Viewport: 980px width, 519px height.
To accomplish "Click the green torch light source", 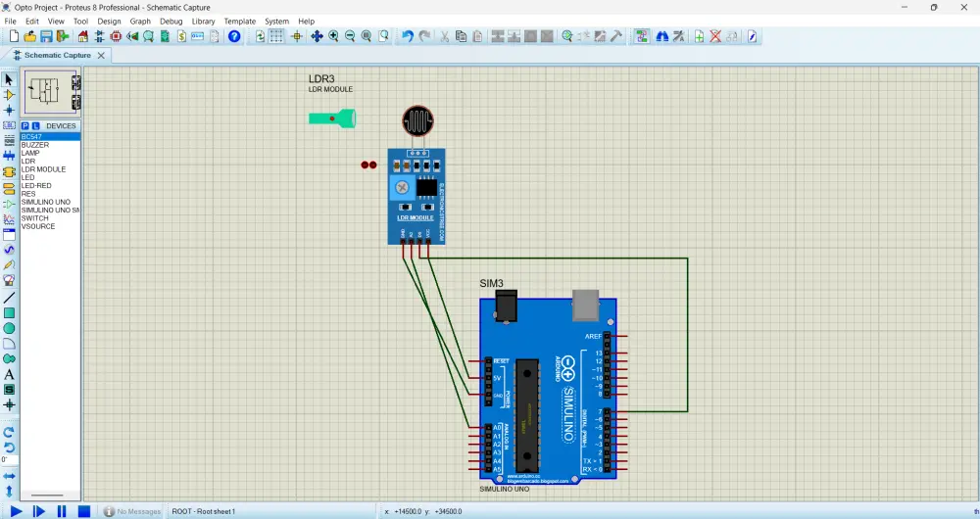I will coord(332,118).
